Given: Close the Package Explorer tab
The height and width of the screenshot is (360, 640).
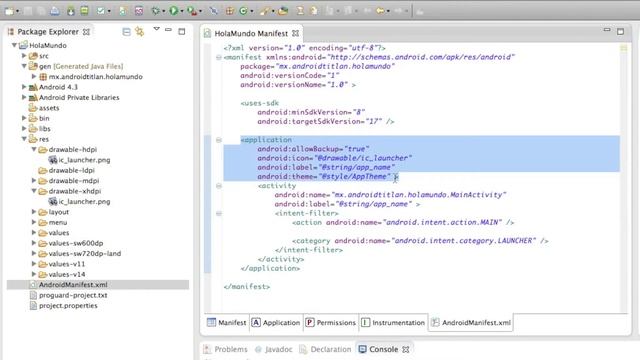Looking at the screenshot, I should [x=86, y=32].
